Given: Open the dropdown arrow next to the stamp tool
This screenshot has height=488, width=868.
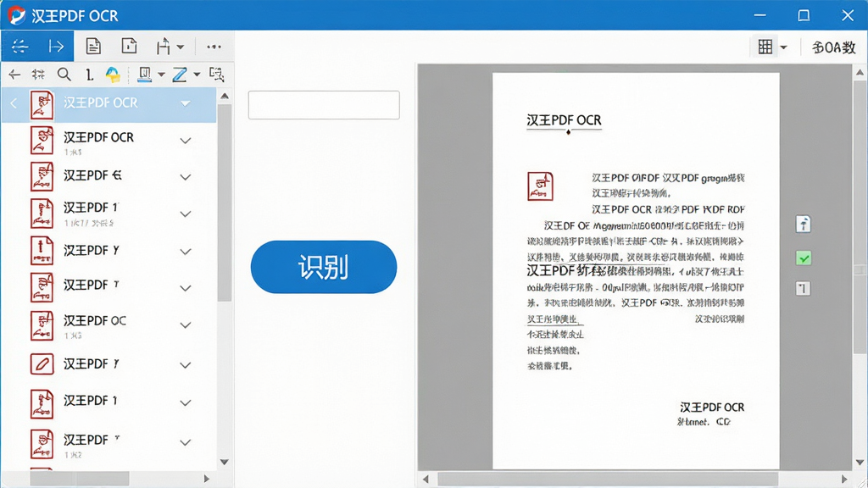Looking at the screenshot, I should [161, 75].
